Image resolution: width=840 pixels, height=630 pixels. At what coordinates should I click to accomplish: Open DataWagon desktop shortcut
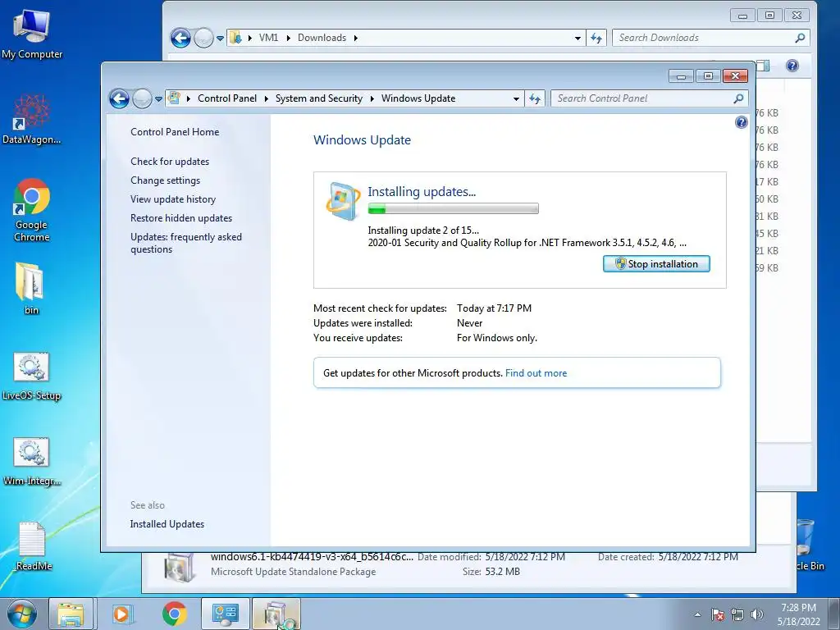coord(32,120)
